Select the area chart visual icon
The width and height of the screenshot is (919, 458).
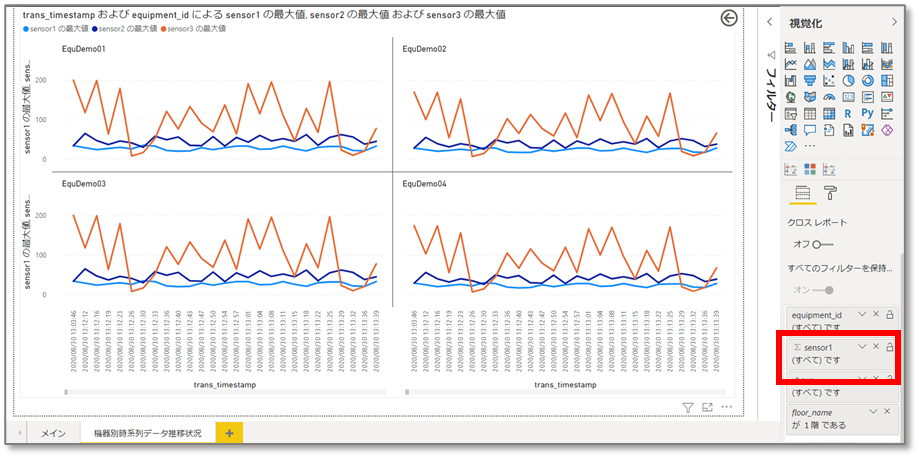click(810, 64)
